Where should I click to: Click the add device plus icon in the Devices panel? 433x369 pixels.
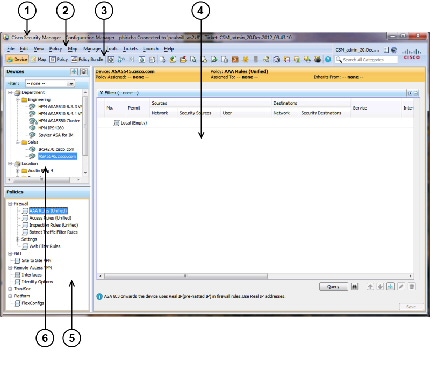(x=74, y=72)
